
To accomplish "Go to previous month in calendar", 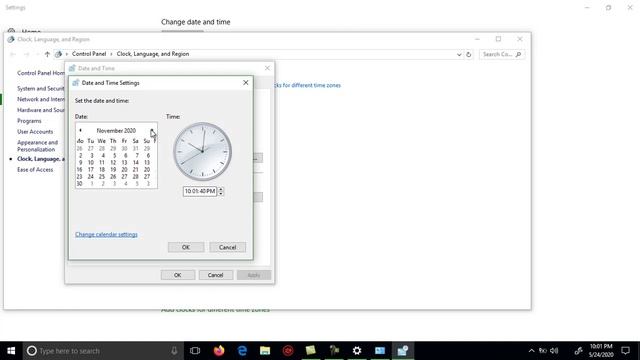I will point(80,130).
